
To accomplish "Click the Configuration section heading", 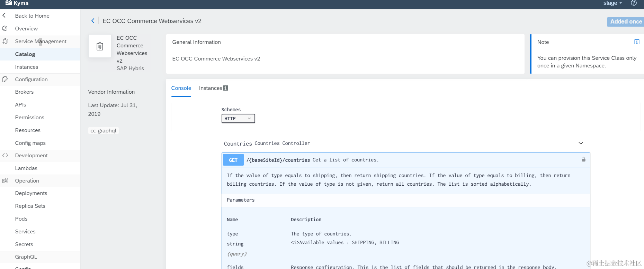I will click(x=31, y=79).
